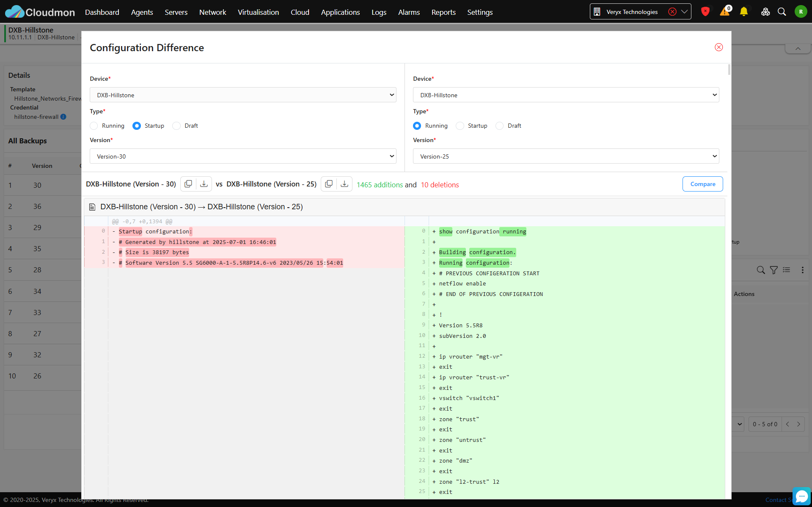
Task: Click backup row with version 29
Action: click(x=42, y=227)
